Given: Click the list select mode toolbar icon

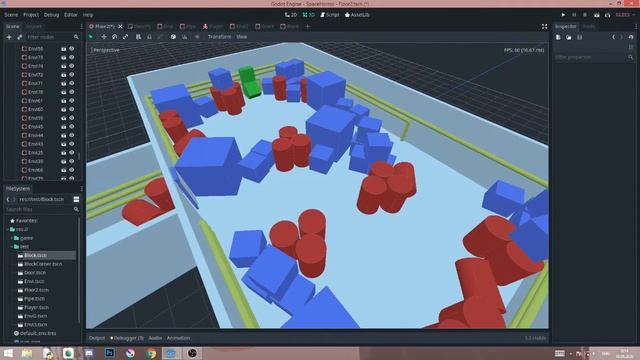Looking at the screenshot, I should [x=138, y=37].
